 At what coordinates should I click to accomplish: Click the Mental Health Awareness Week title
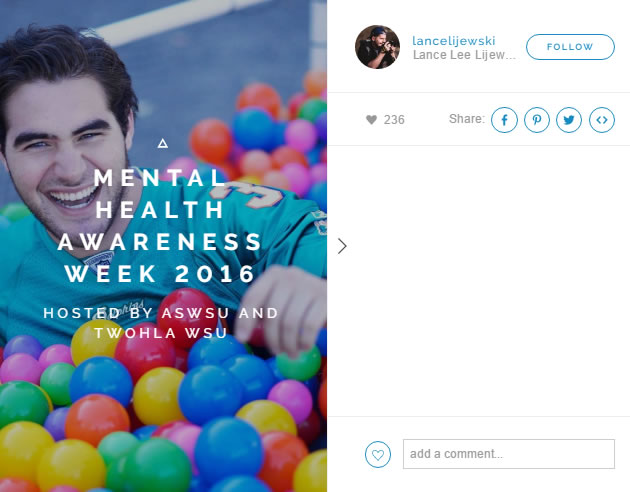[x=160, y=226]
